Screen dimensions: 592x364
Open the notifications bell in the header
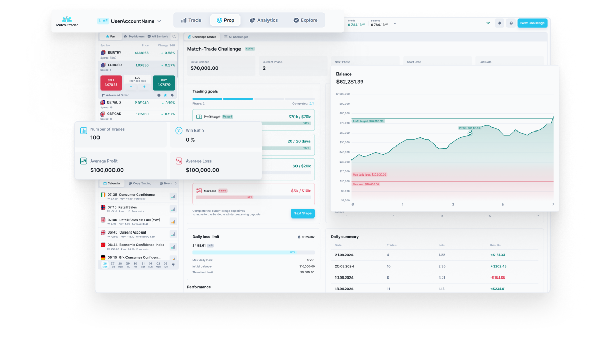tap(500, 23)
